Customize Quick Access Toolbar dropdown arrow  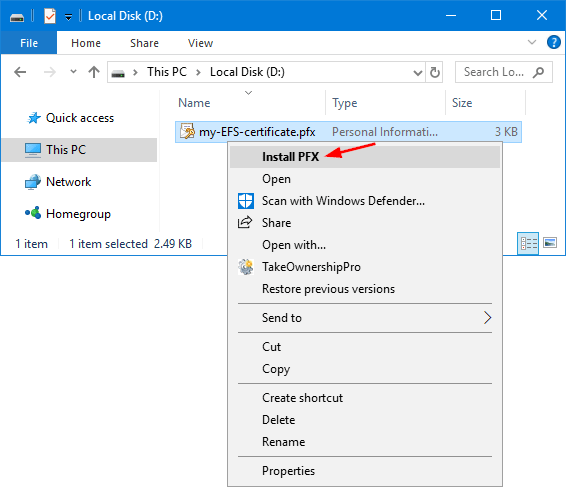point(68,16)
